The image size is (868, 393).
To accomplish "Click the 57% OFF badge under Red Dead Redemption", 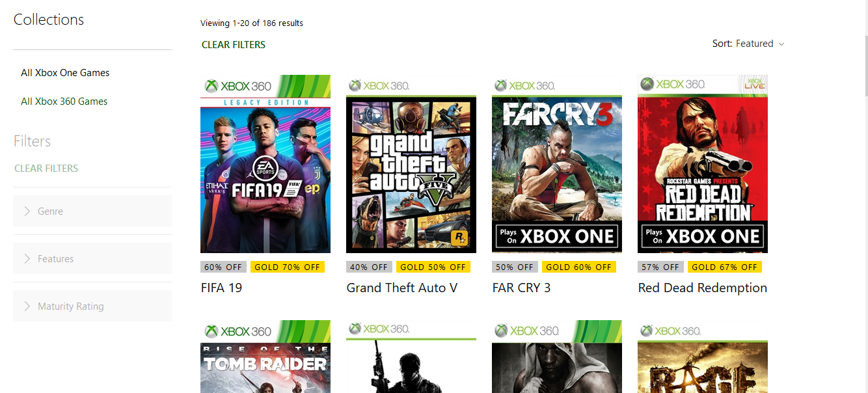I will (660, 267).
